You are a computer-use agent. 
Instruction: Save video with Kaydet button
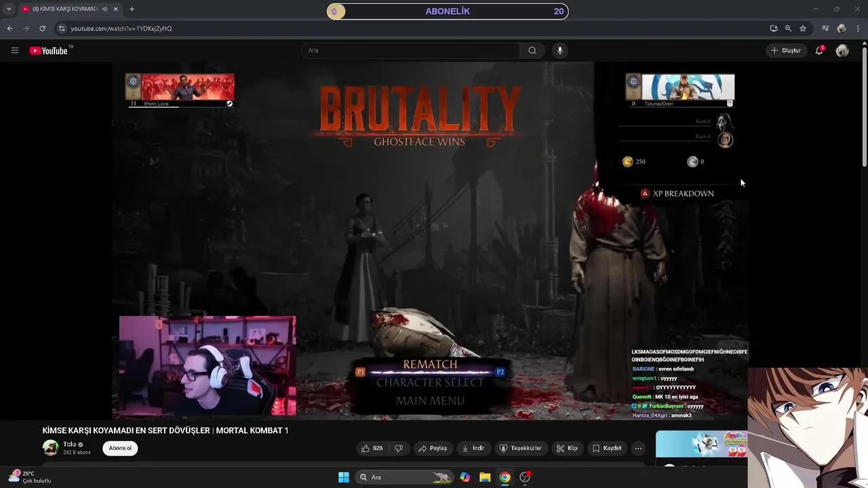(606, 448)
